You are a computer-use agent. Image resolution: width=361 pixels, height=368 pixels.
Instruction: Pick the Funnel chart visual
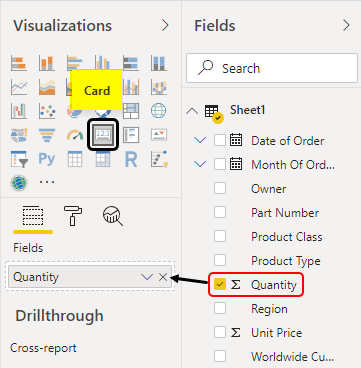click(47, 135)
